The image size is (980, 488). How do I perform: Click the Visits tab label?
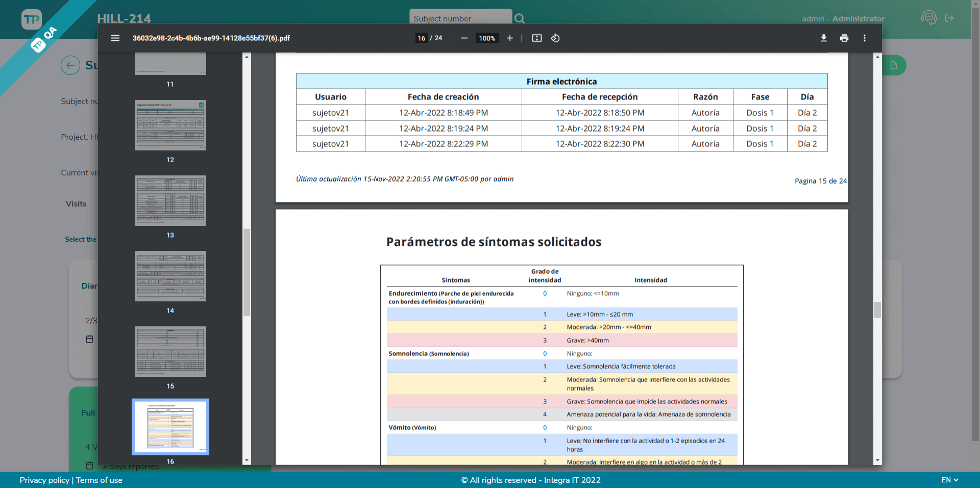[76, 203]
